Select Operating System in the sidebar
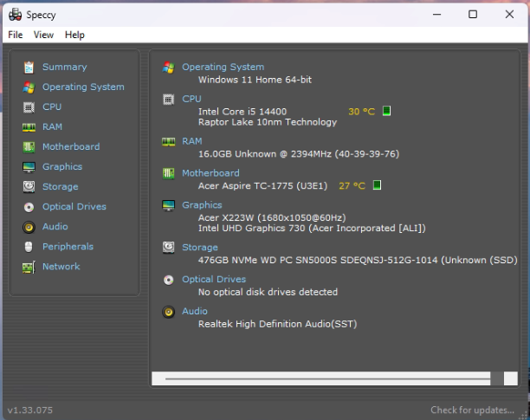 83,87
